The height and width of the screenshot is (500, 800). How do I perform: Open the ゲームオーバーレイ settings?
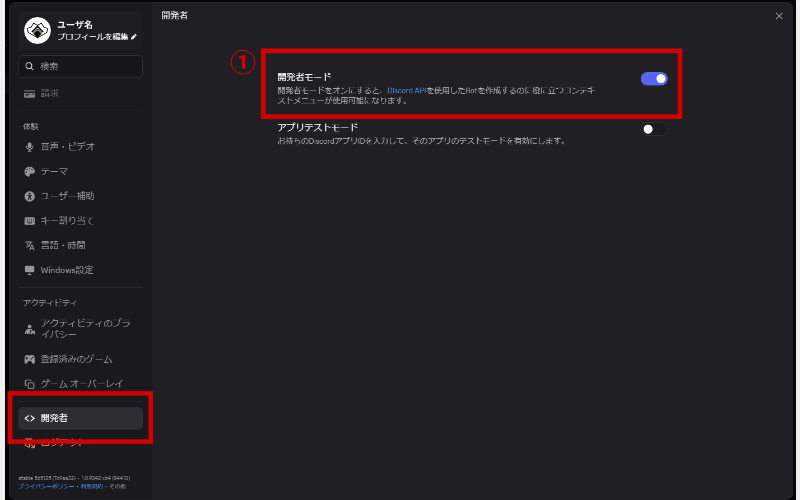click(x=80, y=384)
